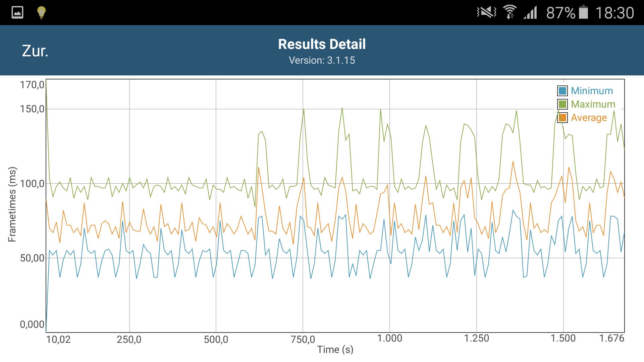644x362 pixels.
Task: Tap the cellular signal strength icon
Action: click(531, 13)
